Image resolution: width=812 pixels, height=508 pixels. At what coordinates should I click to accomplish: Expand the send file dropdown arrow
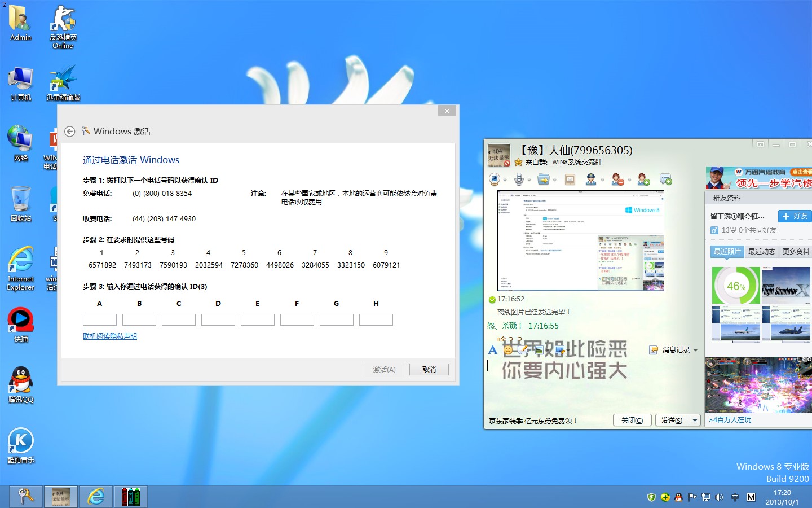554,181
